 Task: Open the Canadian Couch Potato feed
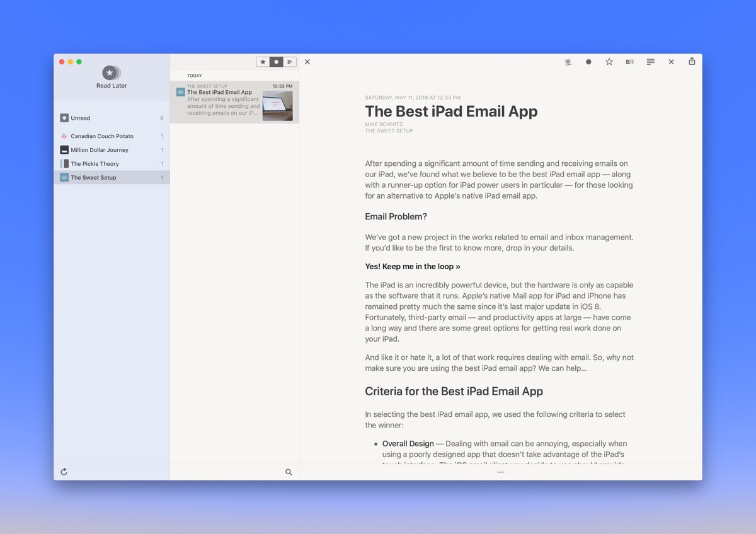click(112, 136)
